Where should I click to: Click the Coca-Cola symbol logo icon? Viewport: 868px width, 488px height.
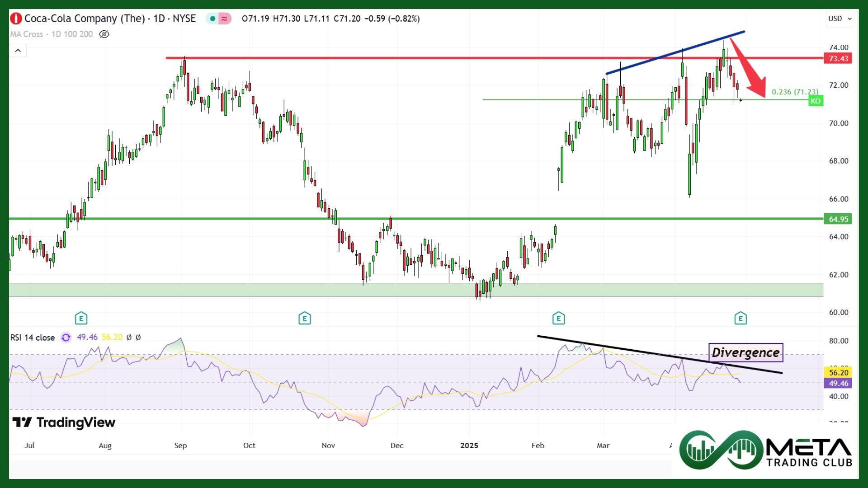pos(16,19)
